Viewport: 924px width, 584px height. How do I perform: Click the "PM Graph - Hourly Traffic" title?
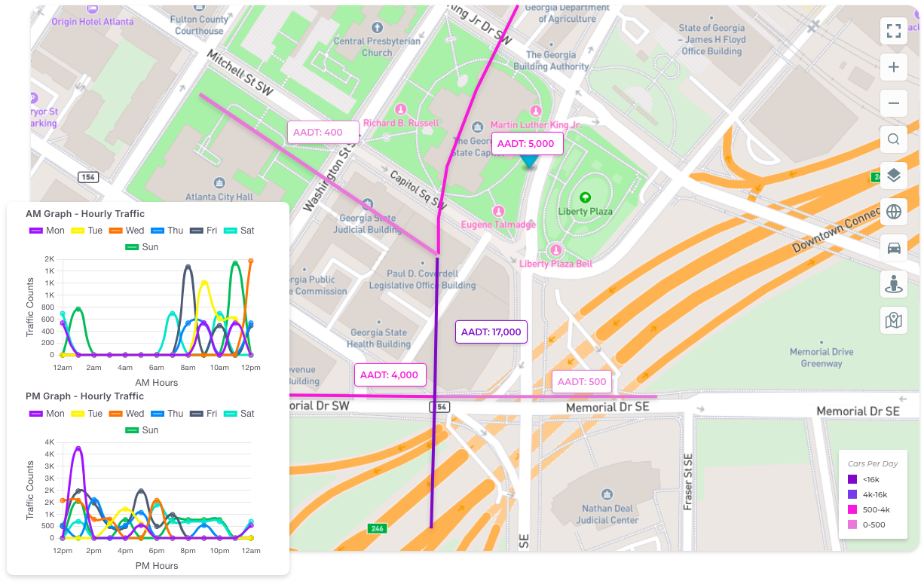(x=85, y=396)
